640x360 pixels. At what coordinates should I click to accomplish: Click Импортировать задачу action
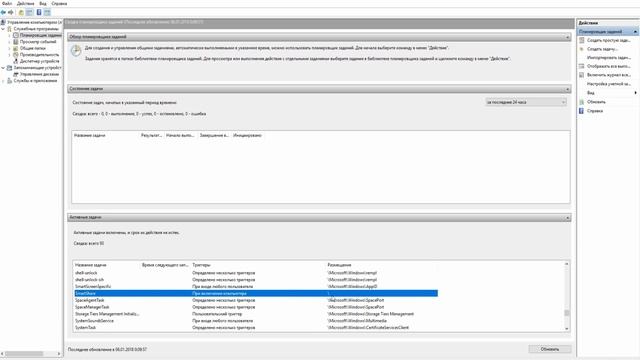[x=609, y=58]
